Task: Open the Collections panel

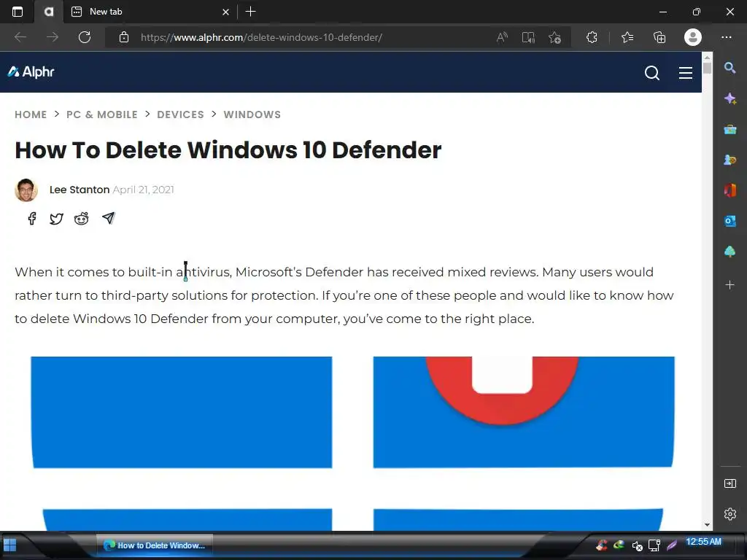Action: tap(659, 37)
